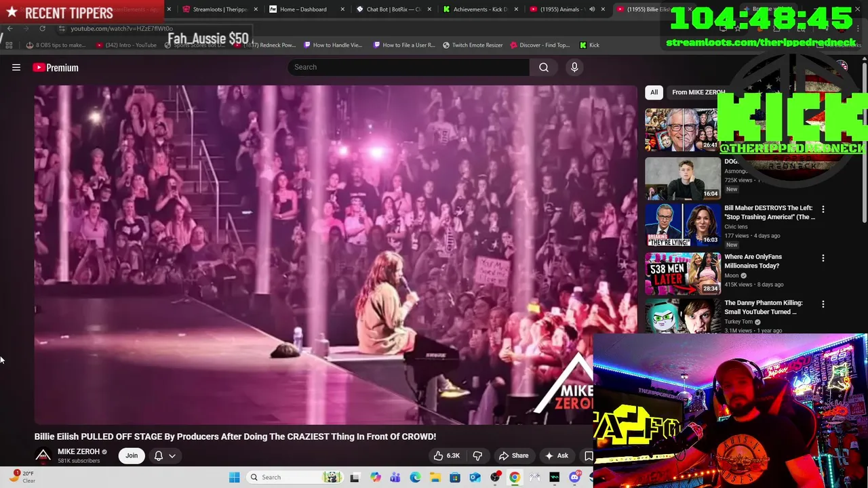Close the Streamloots tab

(256, 9)
